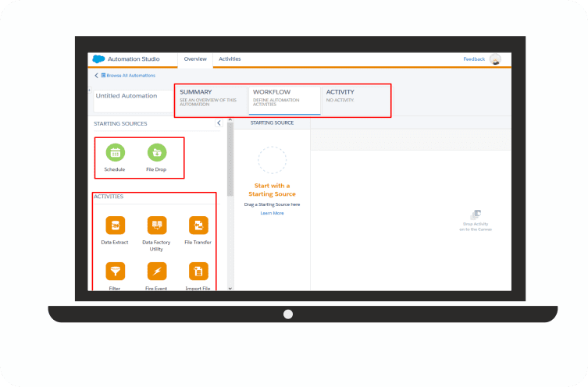The width and height of the screenshot is (588, 387).
Task: Switch to the Activities tab
Action: point(230,59)
